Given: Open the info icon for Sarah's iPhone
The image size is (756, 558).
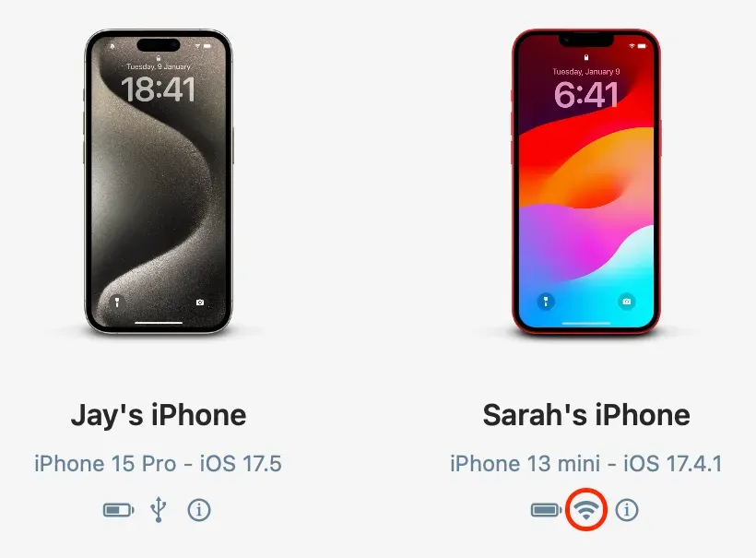Looking at the screenshot, I should click(x=627, y=510).
